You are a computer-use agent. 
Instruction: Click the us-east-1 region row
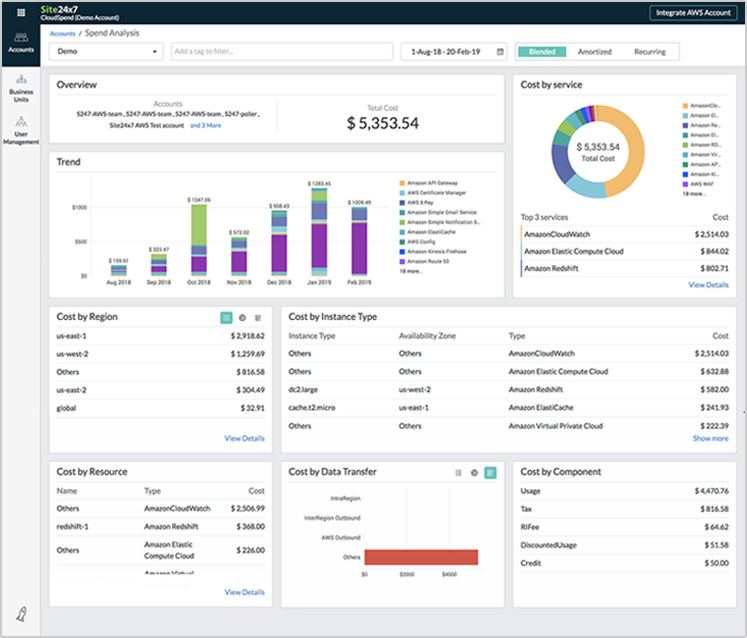click(161, 336)
